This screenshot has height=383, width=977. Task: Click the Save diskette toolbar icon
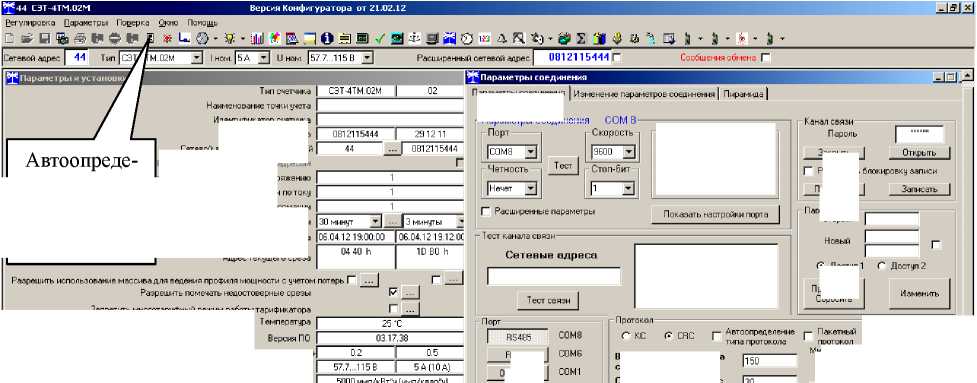45,39
